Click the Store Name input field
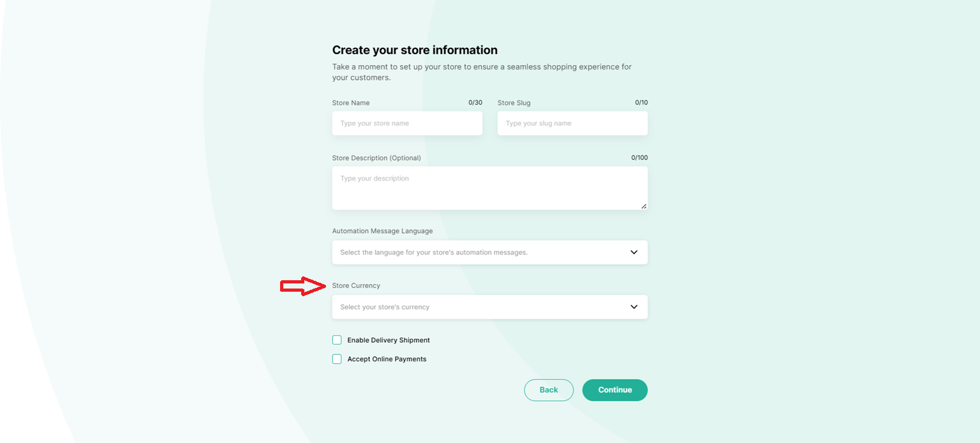Viewport: 980px width, 443px height. pyautogui.click(x=407, y=123)
